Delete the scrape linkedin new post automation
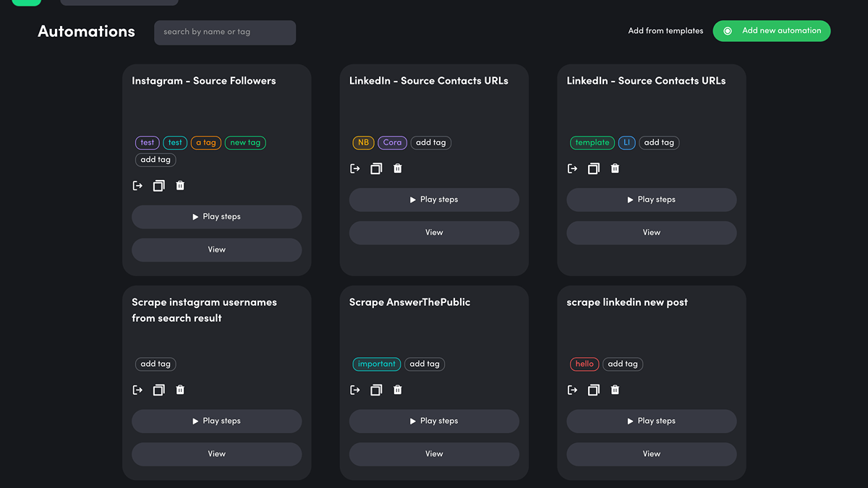The image size is (868, 488). tap(615, 390)
